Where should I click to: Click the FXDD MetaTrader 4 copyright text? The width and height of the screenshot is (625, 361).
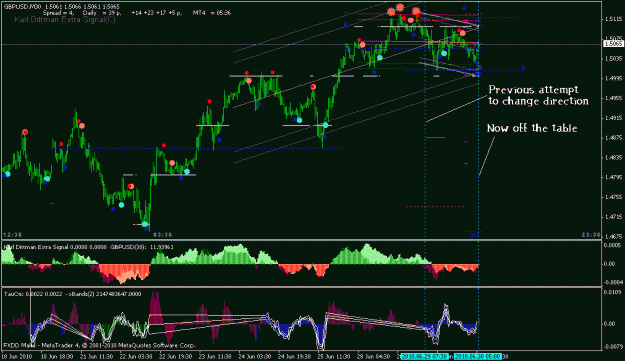pos(100,345)
